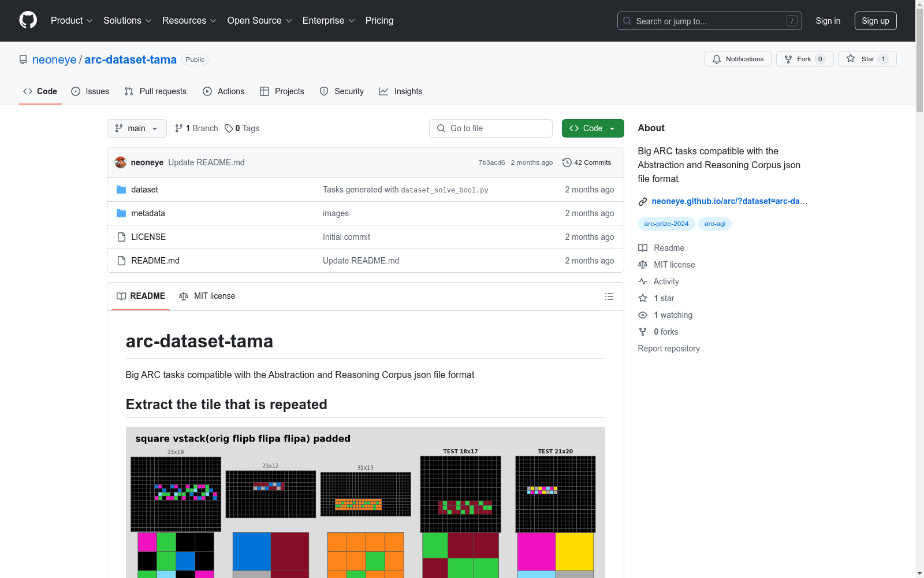Click the repository tile image in README
The image size is (924, 578).
coord(366,503)
